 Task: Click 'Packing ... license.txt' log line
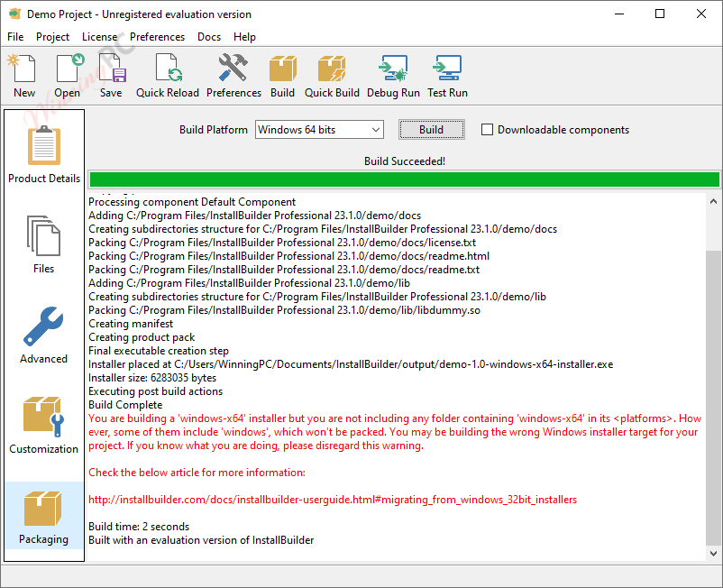(282, 243)
